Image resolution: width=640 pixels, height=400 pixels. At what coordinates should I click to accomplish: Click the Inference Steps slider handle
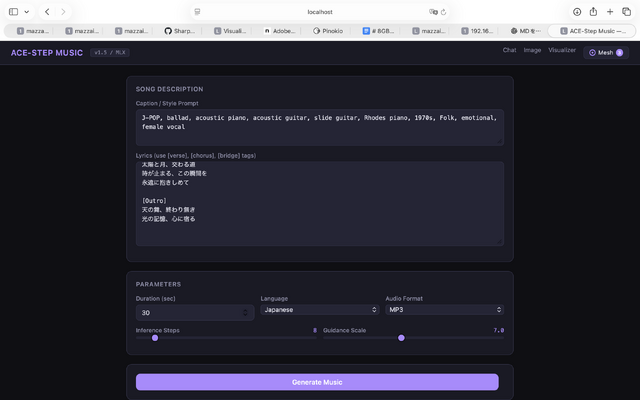(x=155, y=338)
